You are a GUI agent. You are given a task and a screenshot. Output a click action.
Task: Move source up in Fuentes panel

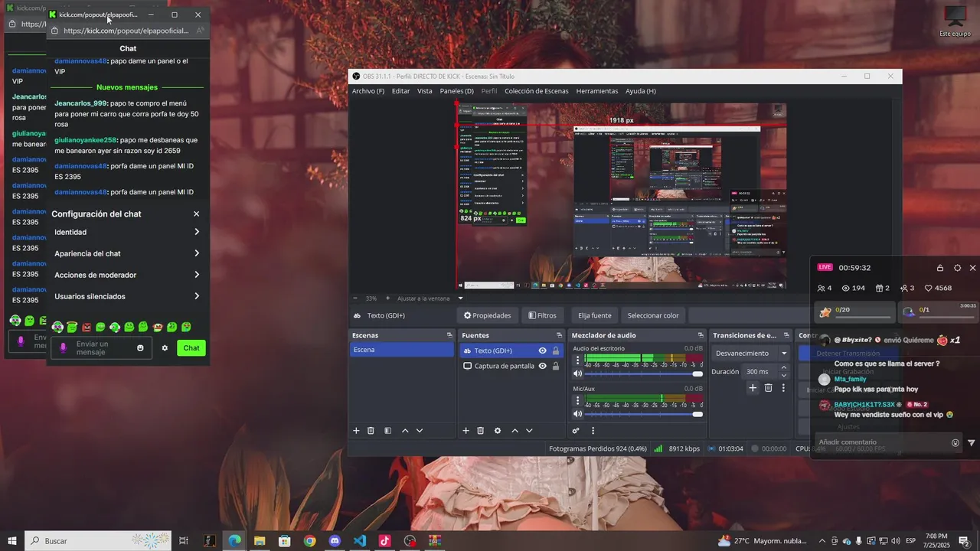point(514,431)
